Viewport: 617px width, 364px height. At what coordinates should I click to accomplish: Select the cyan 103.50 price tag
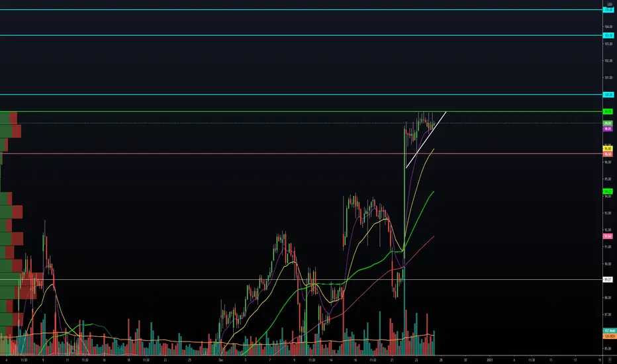[x=608, y=36]
